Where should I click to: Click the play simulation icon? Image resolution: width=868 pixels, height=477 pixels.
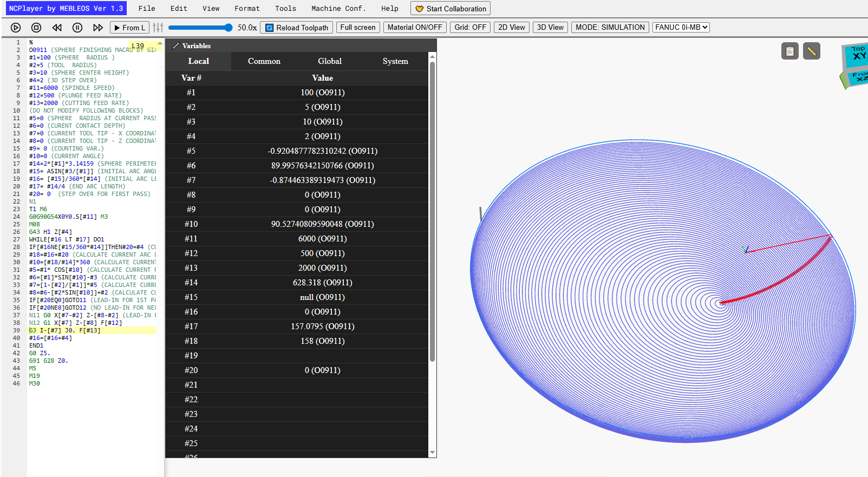pos(16,28)
